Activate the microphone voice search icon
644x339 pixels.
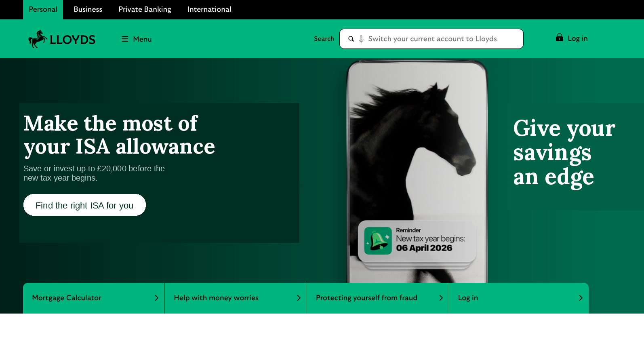[x=361, y=39]
